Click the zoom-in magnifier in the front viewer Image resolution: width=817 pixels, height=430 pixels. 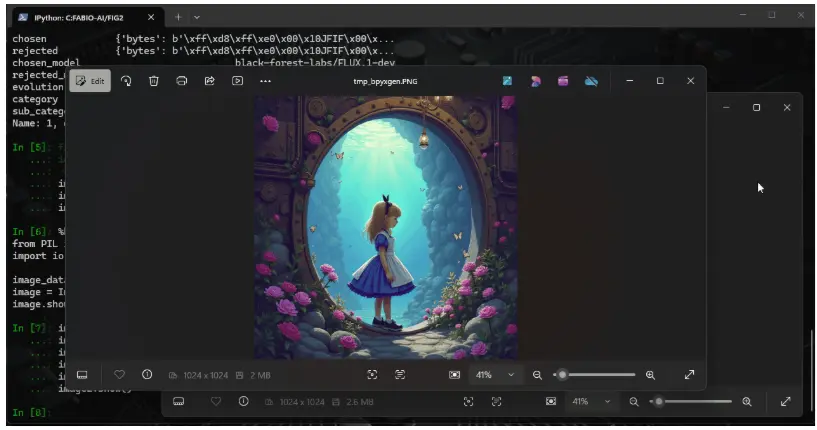pyautogui.click(x=650, y=374)
